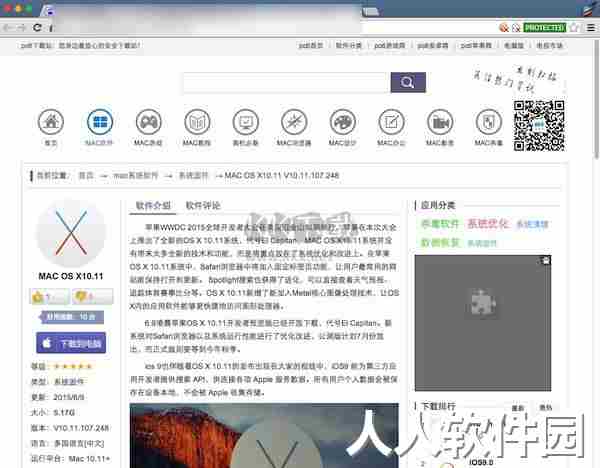Select the second tab beside 下载排行

click(x=545, y=408)
